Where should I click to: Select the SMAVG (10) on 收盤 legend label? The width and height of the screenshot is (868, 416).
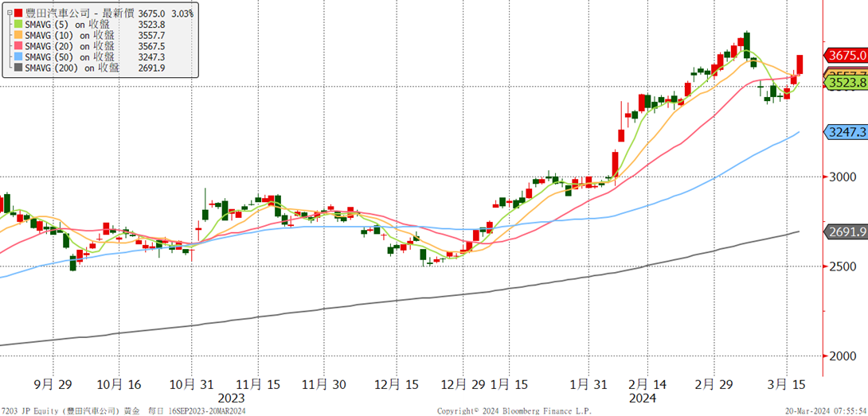pos(70,36)
